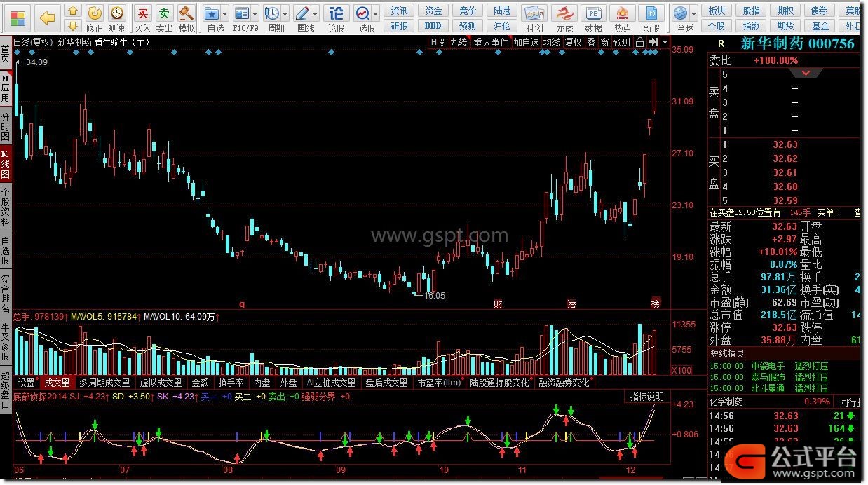868x485 pixels.
Task: Expand the red chevron under 委比
Action: [x=806, y=73]
